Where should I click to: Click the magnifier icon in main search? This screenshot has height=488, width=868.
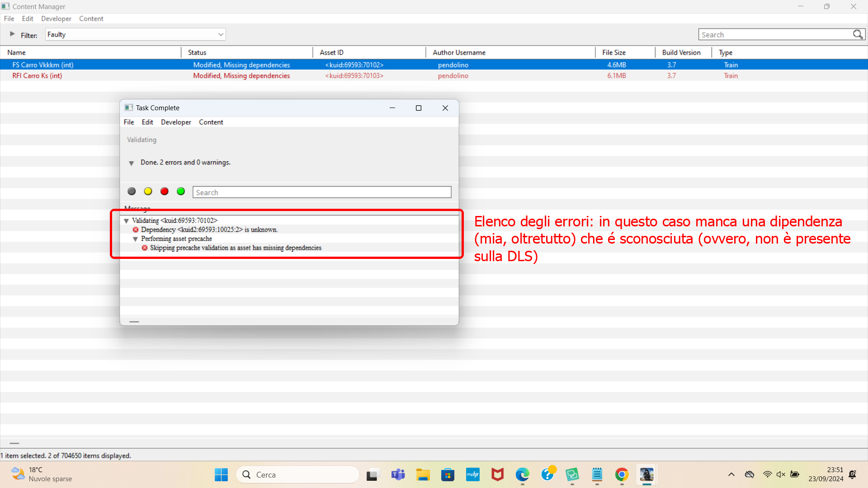tap(858, 34)
